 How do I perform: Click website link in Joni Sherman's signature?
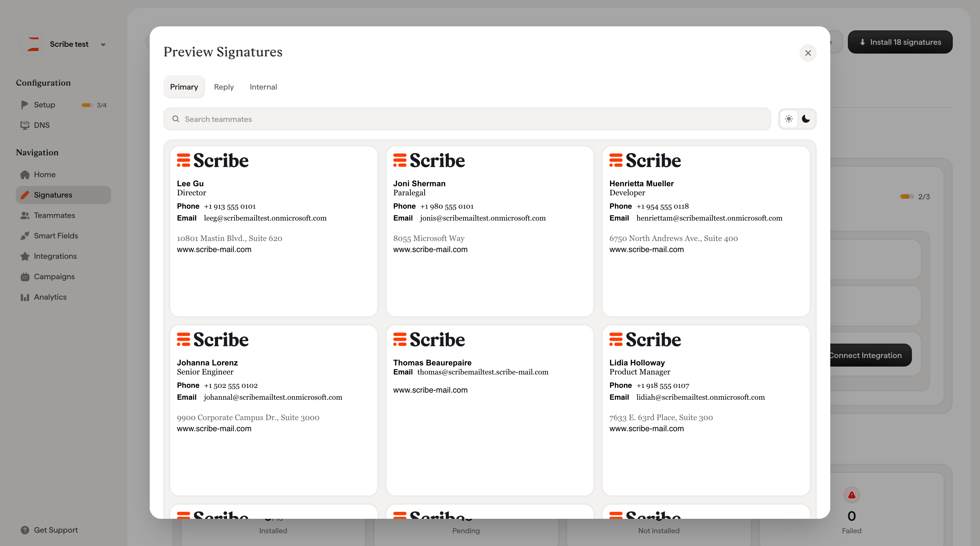(430, 249)
